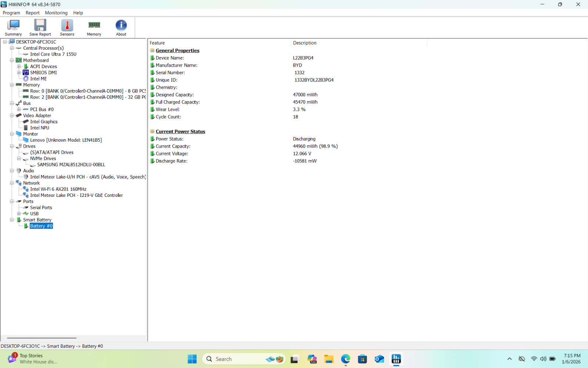Select Lenovo monitor LEN41B5 entry
This screenshot has height=368, width=588.
[x=66, y=140]
